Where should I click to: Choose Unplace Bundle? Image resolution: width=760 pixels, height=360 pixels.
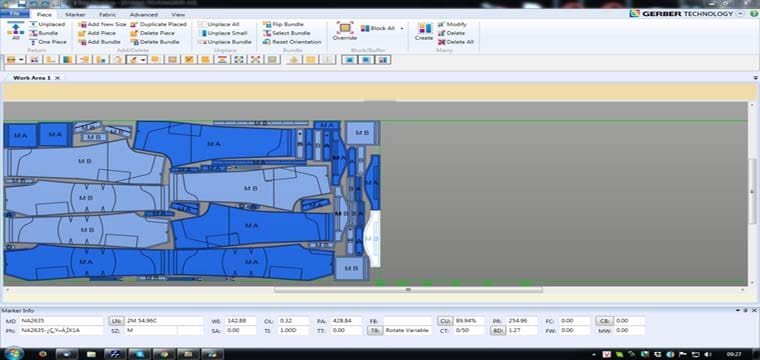[224, 42]
